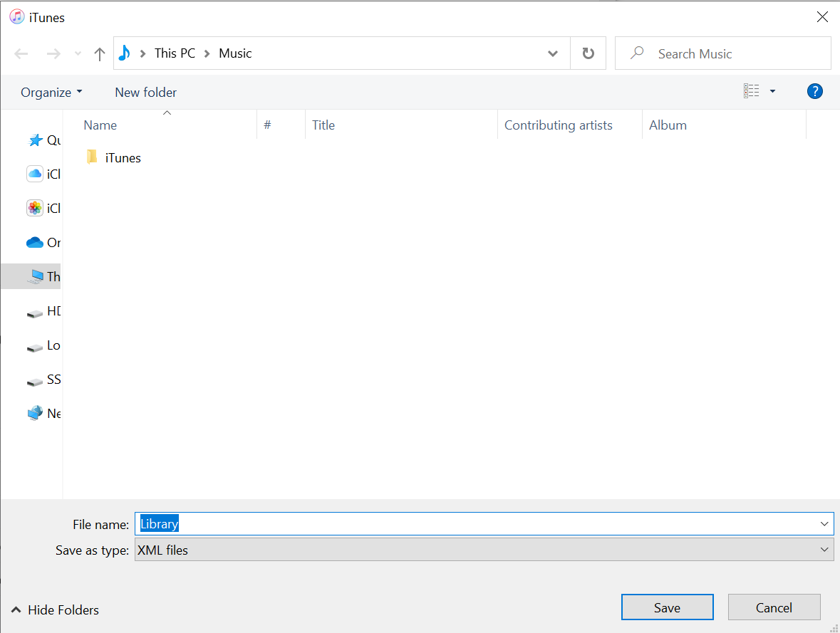
Task: Save the Library XML file
Action: [x=667, y=607]
